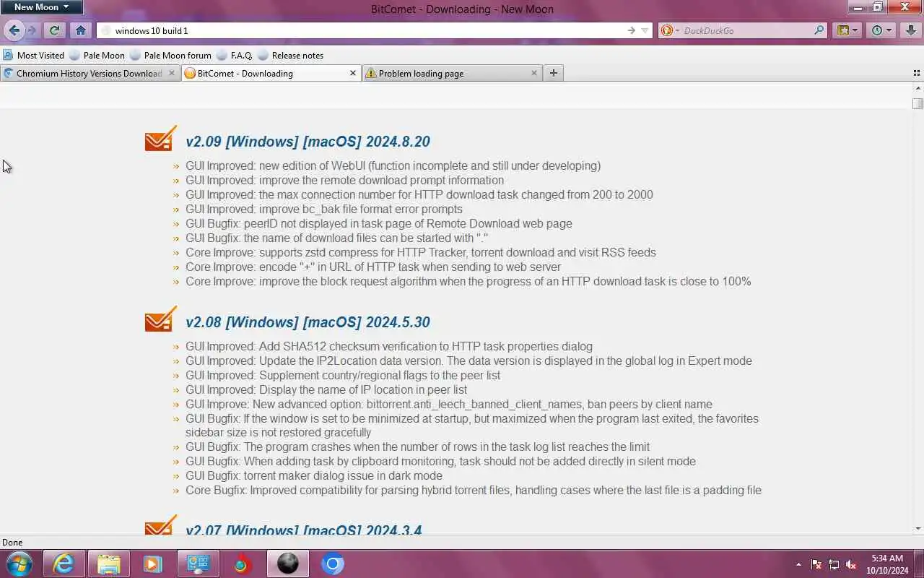
Task: Open the muted volume tray icon
Action: [851, 564]
